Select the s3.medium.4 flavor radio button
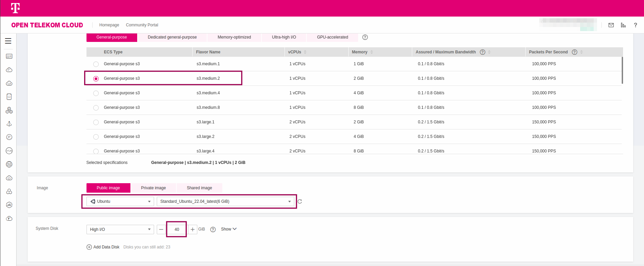This screenshot has height=266, width=644. 96,93
